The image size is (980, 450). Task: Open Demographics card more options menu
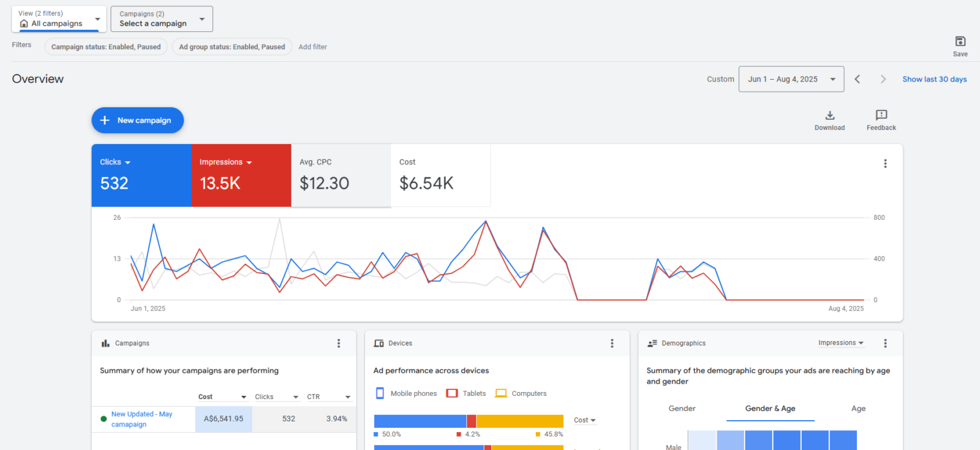885,344
